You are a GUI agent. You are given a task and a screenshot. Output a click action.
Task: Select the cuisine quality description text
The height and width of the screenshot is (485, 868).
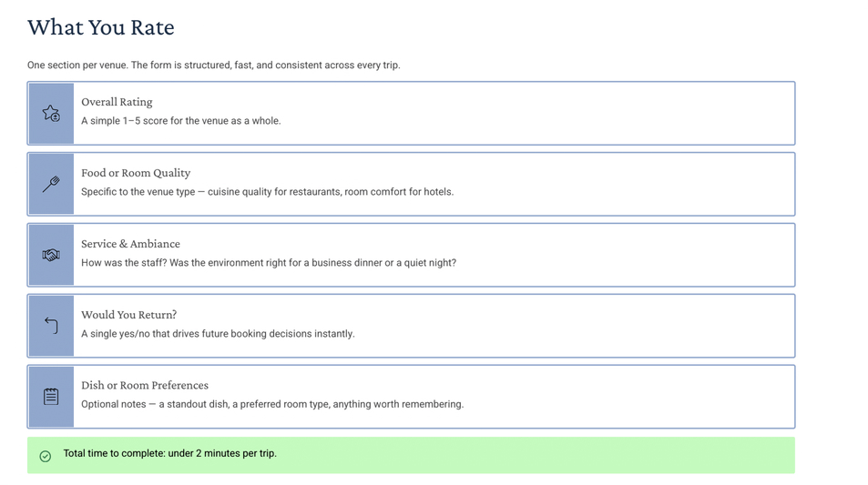point(268,192)
